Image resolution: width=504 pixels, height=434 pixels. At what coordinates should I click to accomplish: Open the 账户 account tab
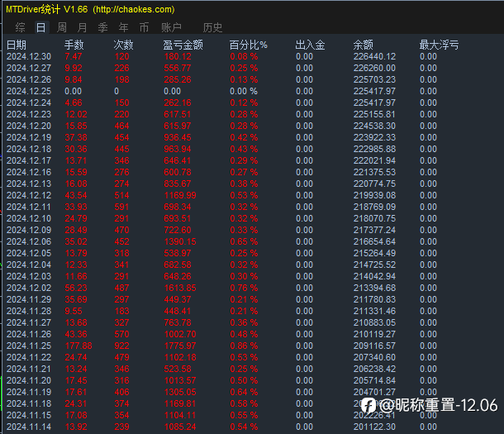[171, 27]
